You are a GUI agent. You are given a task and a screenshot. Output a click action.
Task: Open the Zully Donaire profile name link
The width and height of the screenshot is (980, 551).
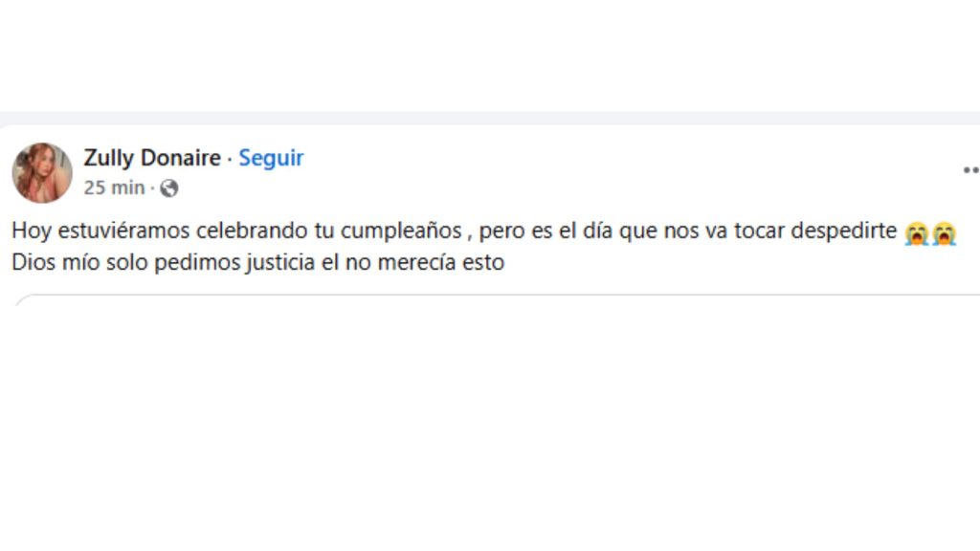pyautogui.click(x=152, y=158)
